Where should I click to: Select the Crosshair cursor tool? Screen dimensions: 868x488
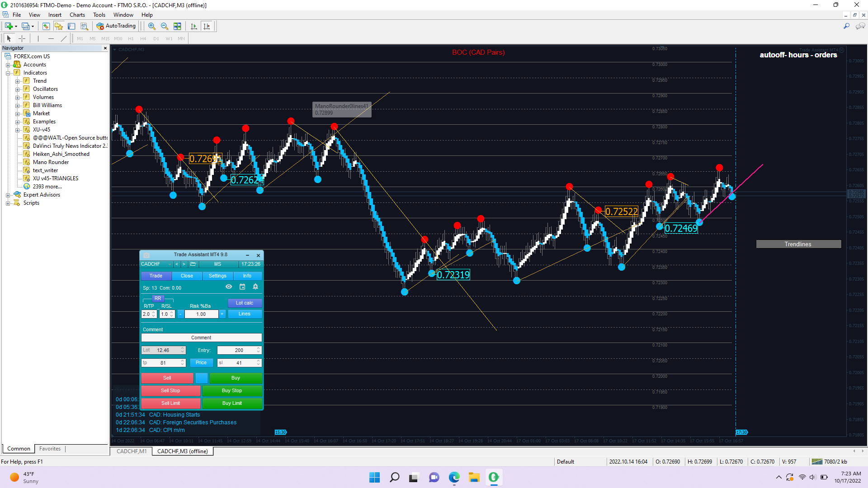[x=22, y=38]
